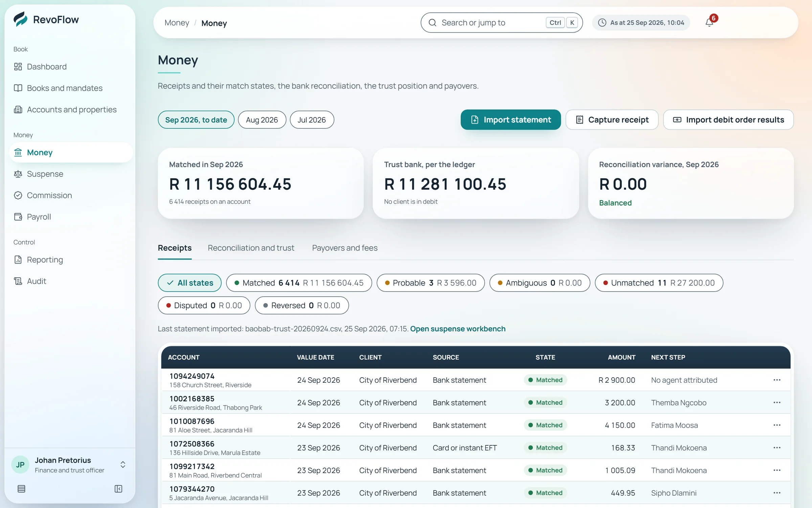Select the All states filter chip
Viewport: 812px width, 508px height.
(x=189, y=283)
